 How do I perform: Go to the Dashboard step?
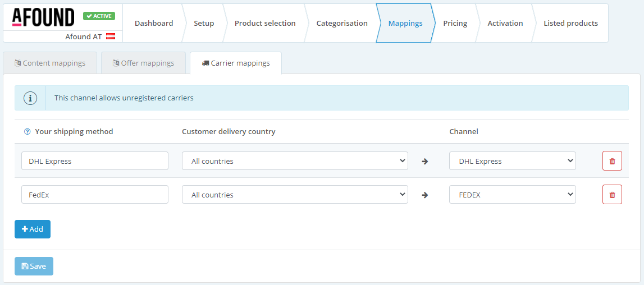[154, 23]
